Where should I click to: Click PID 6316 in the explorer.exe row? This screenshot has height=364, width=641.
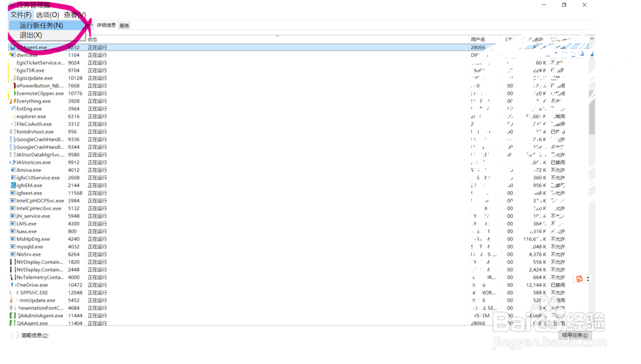coord(74,117)
